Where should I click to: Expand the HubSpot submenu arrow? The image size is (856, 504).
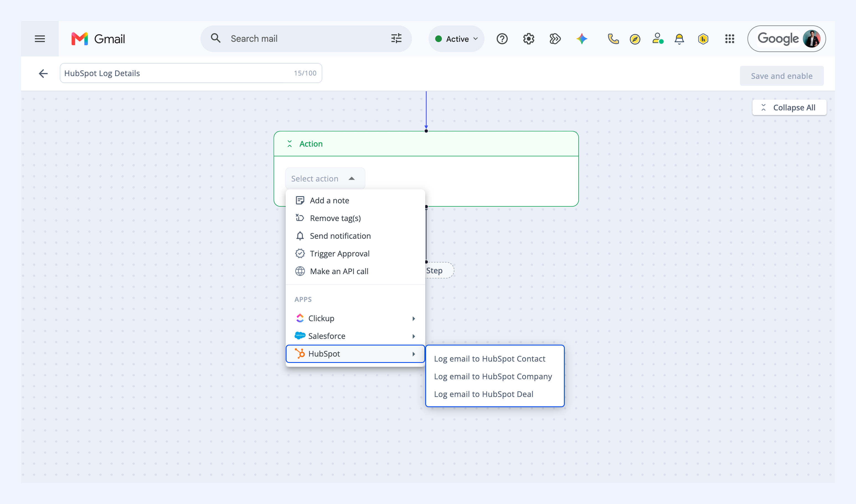point(414,354)
